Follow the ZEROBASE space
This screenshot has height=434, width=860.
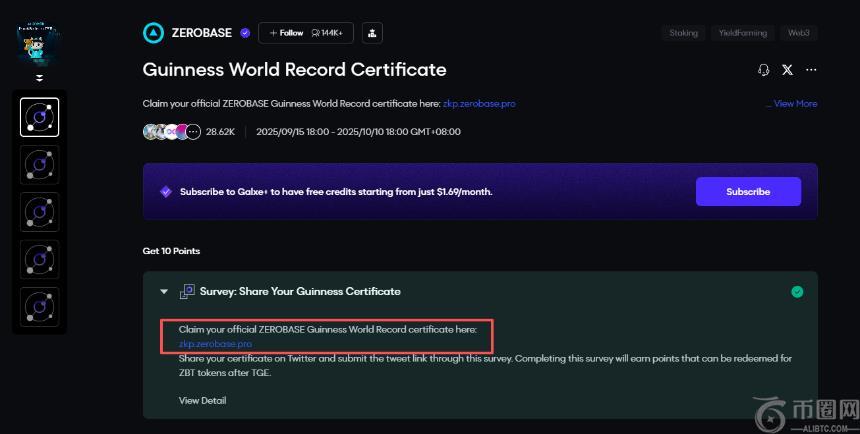click(x=285, y=33)
